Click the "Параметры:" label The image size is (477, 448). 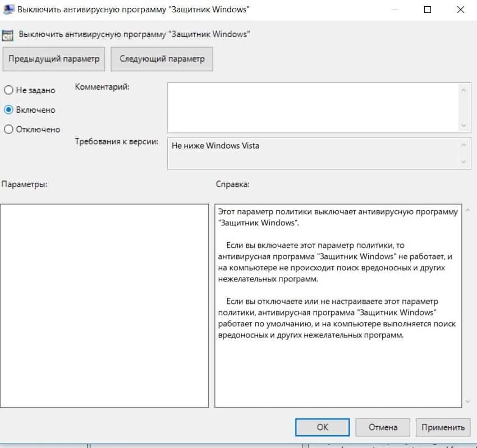25,184
